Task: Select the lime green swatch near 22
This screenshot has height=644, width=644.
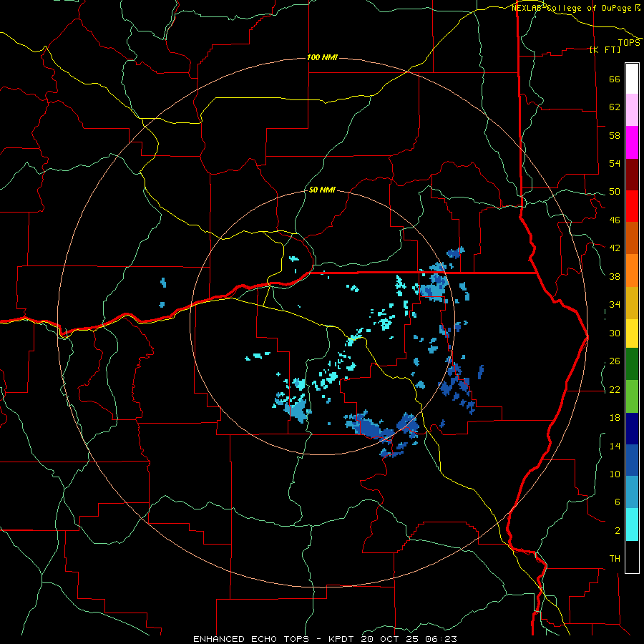Action: click(632, 396)
